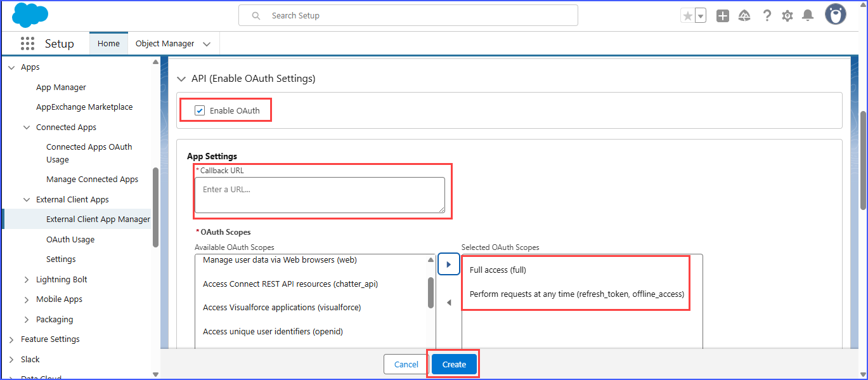Switch to the Home tab
Image resolution: width=868 pixels, height=380 pixels.
click(108, 44)
